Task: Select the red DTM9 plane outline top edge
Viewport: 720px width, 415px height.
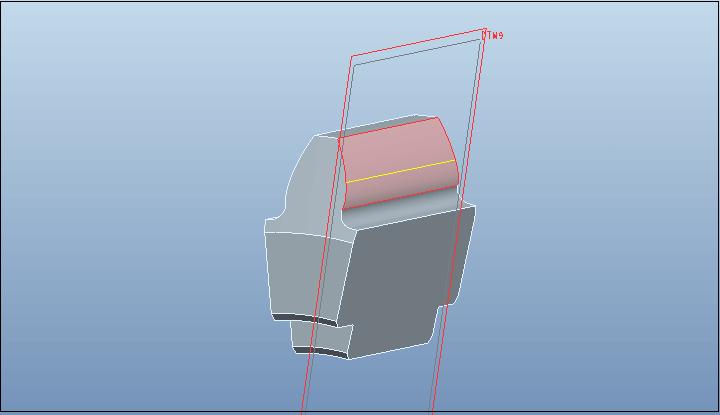Action: click(418, 43)
